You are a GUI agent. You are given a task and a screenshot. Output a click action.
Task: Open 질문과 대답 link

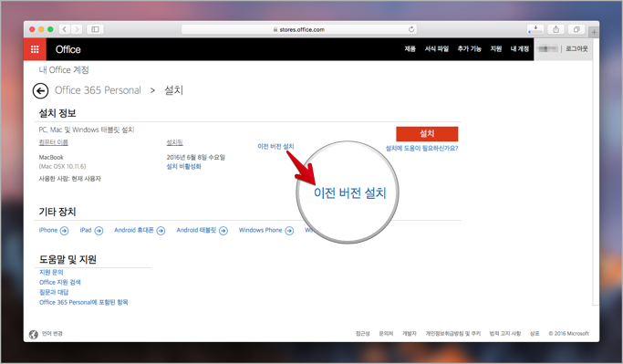[54, 292]
